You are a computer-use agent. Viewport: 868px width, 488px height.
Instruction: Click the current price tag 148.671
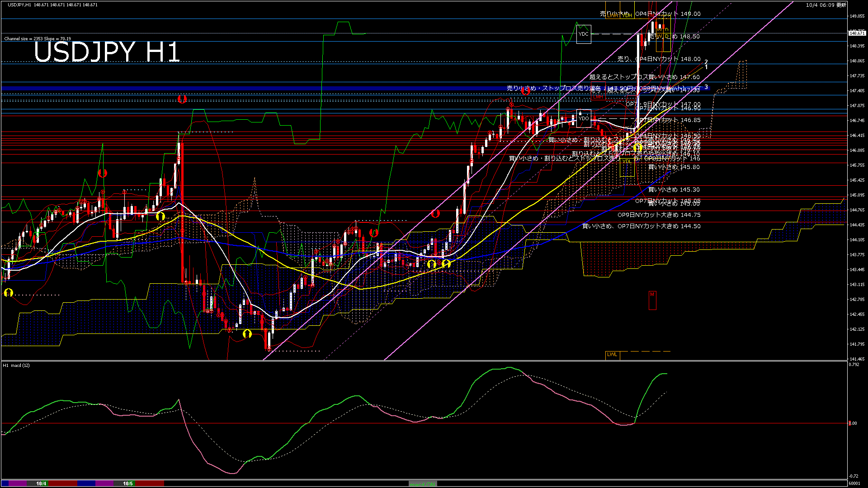coord(857,33)
